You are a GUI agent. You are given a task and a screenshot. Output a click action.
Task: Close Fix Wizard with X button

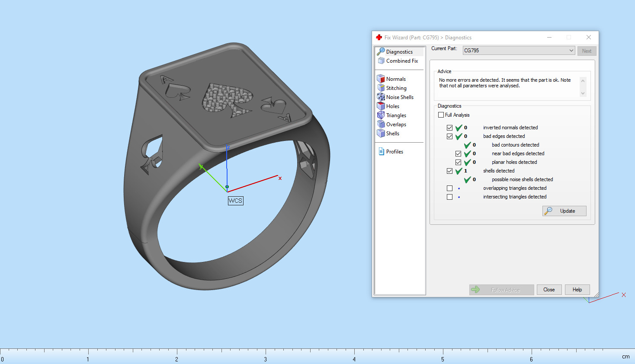(589, 37)
